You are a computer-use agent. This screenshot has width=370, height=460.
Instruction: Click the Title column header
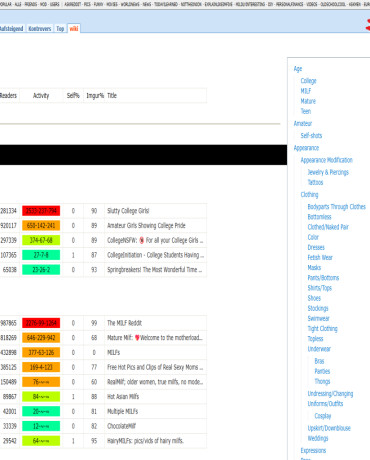coord(112,96)
